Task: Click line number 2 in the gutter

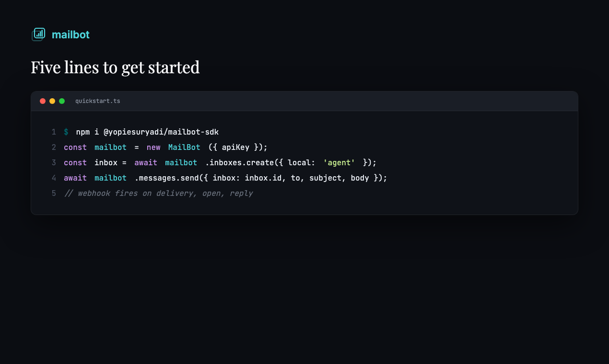Action: coord(54,147)
